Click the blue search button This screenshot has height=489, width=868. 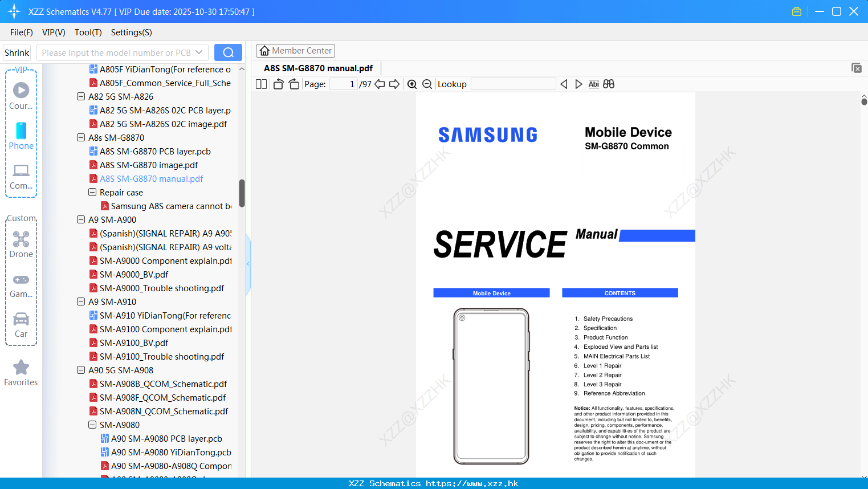click(228, 52)
